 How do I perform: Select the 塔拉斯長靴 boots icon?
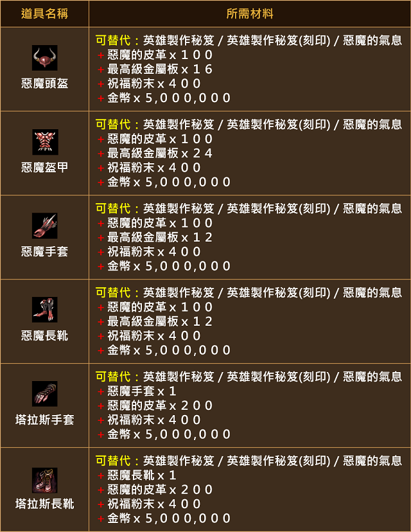click(45, 480)
